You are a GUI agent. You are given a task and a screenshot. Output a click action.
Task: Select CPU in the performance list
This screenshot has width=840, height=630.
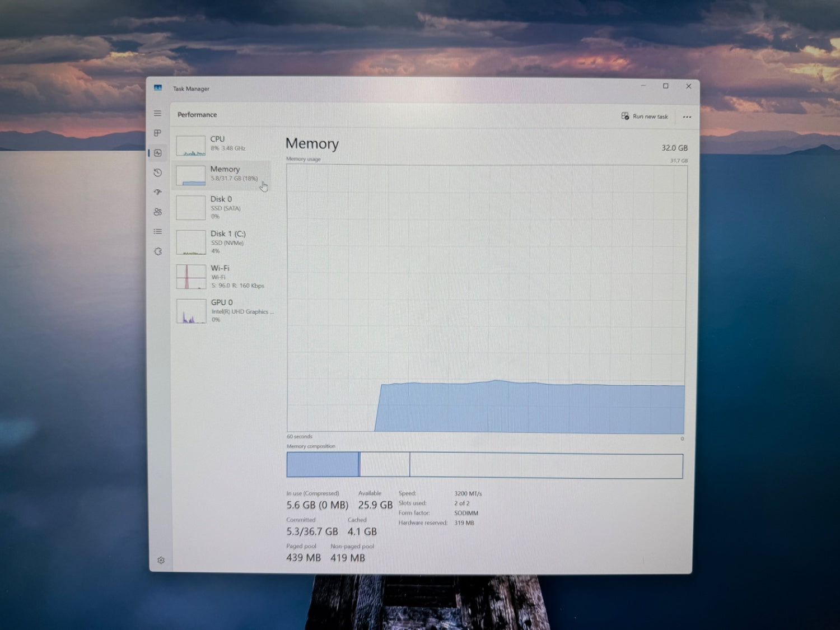pyautogui.click(x=223, y=144)
